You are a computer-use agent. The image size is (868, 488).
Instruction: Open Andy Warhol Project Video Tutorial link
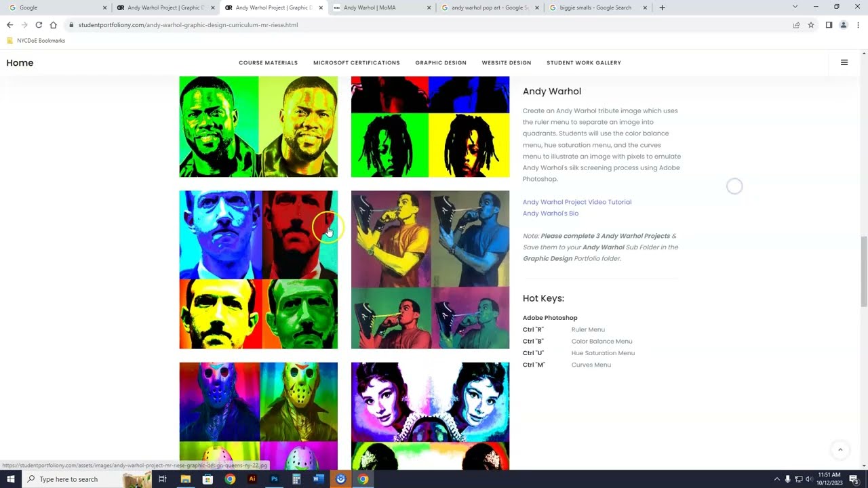click(577, 202)
